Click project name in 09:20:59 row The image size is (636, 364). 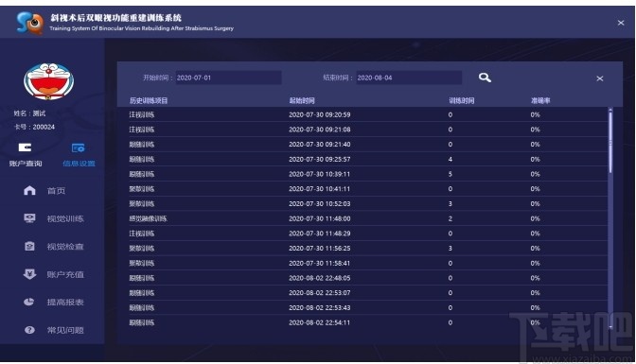142,114
